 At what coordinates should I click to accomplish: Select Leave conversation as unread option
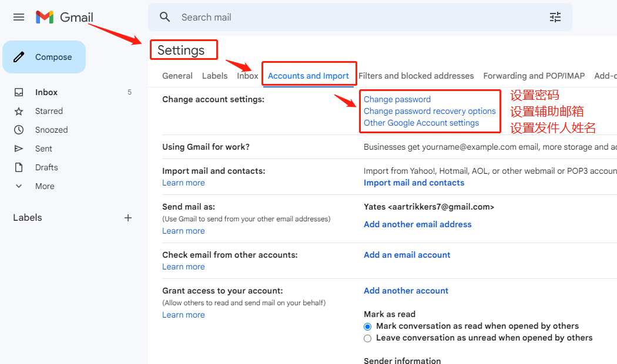[368, 338]
